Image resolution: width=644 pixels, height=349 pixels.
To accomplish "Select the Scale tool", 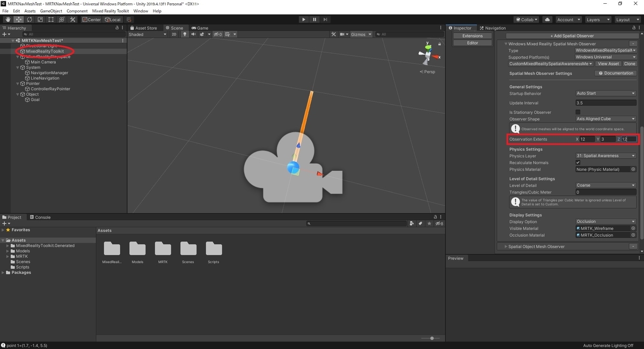I will pos(40,19).
